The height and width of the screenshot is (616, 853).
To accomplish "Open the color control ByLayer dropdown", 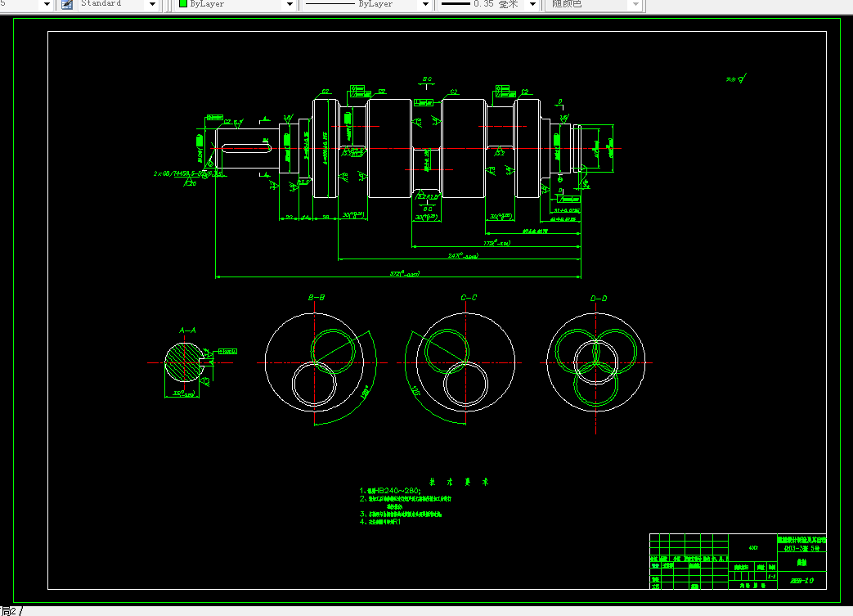I will [290, 4].
